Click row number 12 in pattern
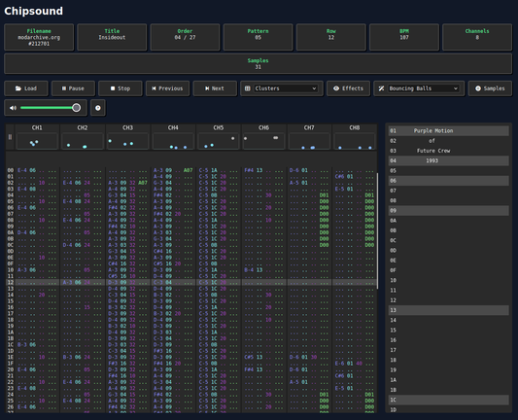The image size is (518, 420). [11, 283]
